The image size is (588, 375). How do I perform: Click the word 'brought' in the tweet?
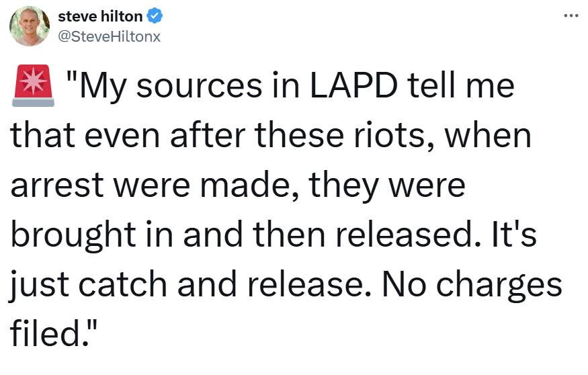(x=73, y=236)
